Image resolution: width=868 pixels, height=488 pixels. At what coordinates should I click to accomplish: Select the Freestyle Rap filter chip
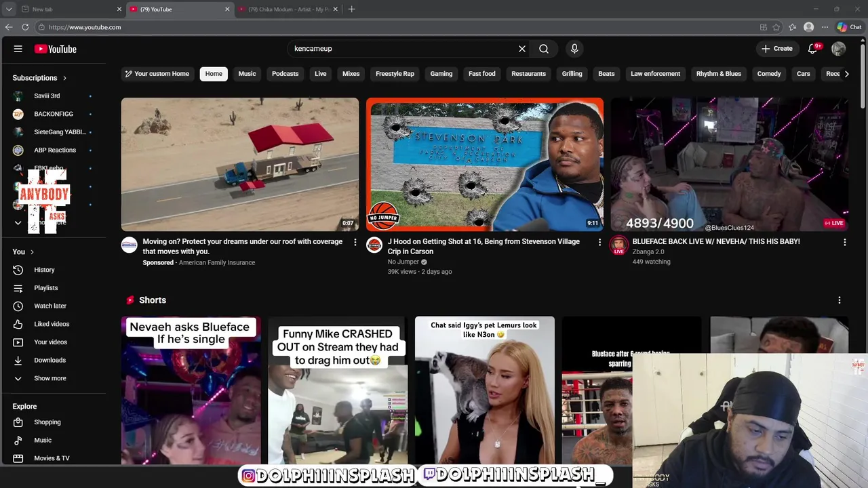click(395, 74)
